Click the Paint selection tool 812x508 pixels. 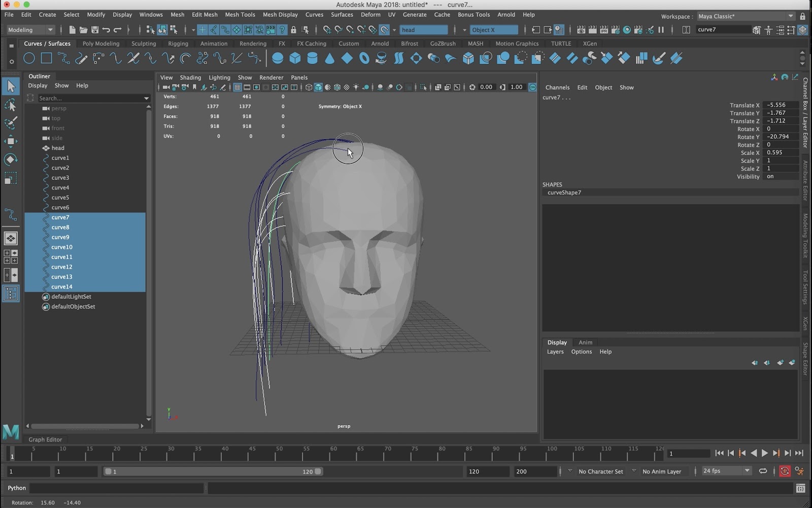point(11,123)
